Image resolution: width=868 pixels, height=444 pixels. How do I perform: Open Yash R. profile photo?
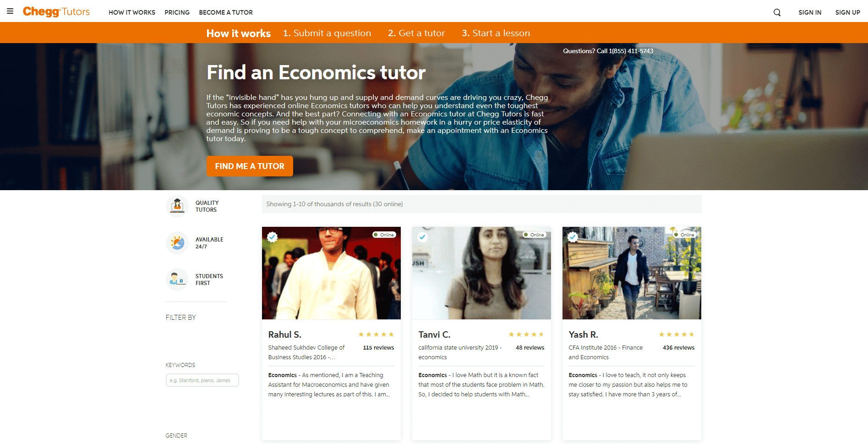pyautogui.click(x=632, y=273)
